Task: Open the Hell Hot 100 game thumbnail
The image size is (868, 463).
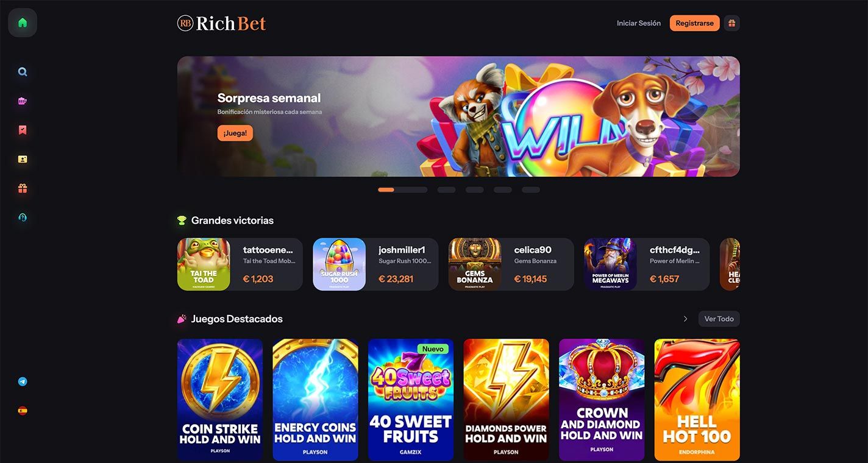Action: pyautogui.click(x=697, y=400)
